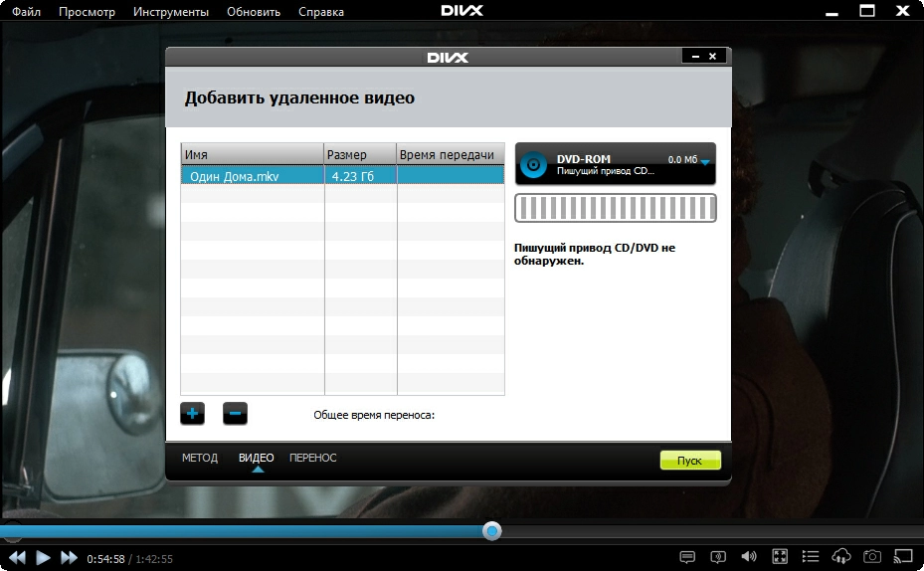Open the Обновить menu
The height and width of the screenshot is (571, 924).
click(254, 12)
